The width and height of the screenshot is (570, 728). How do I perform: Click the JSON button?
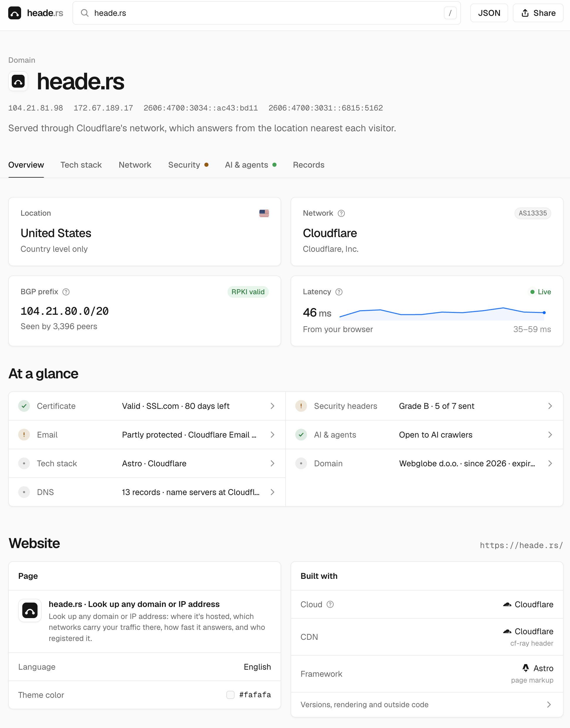pyautogui.click(x=489, y=13)
